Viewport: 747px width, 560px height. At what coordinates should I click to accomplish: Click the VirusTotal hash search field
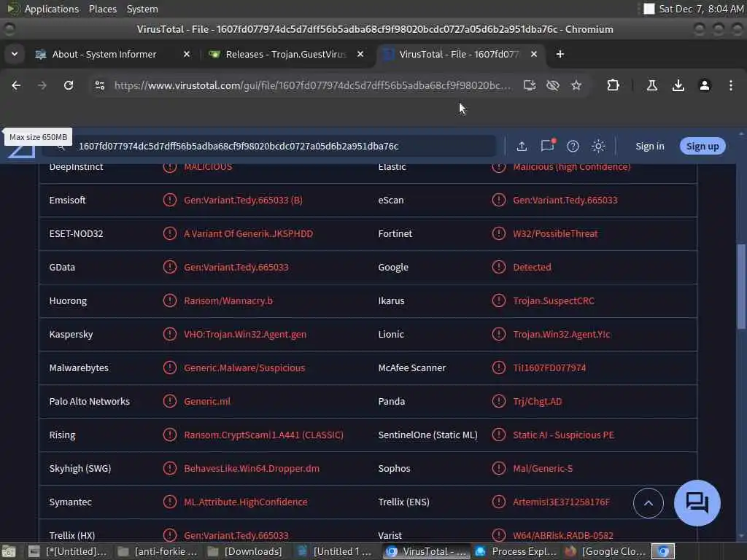click(286, 146)
